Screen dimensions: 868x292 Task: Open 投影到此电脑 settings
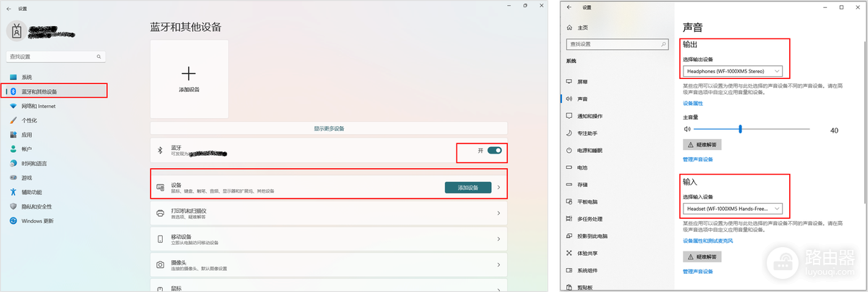click(x=592, y=235)
